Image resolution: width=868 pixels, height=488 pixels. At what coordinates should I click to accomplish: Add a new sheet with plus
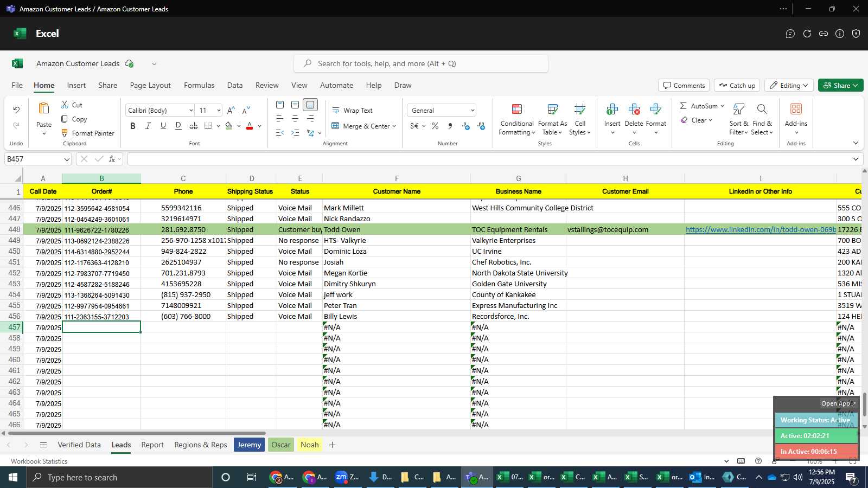coord(333,445)
